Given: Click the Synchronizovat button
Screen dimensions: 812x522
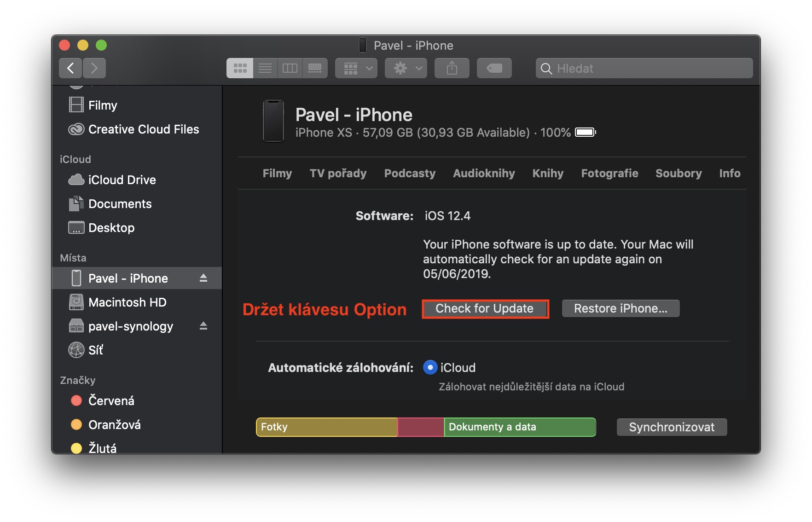Looking at the screenshot, I should pos(672,427).
